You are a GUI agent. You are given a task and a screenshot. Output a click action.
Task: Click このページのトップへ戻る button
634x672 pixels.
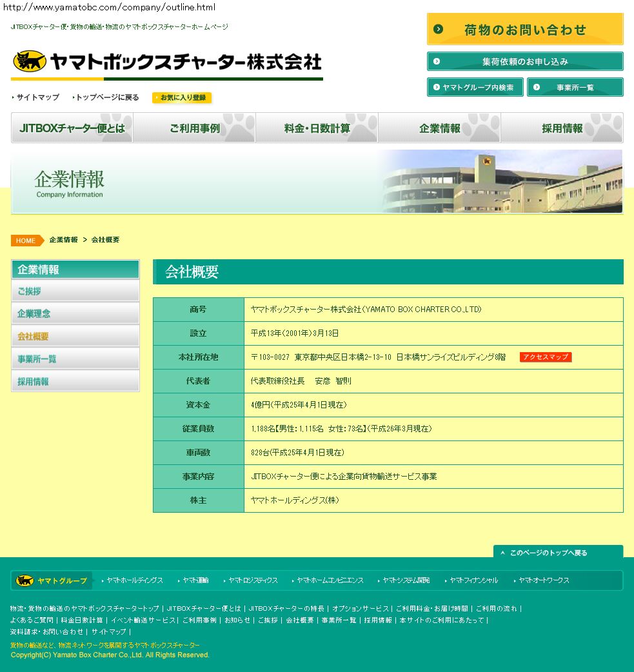point(558,553)
